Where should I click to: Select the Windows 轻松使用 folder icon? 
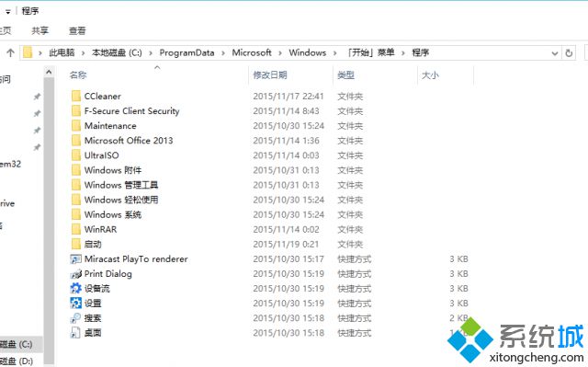point(75,200)
